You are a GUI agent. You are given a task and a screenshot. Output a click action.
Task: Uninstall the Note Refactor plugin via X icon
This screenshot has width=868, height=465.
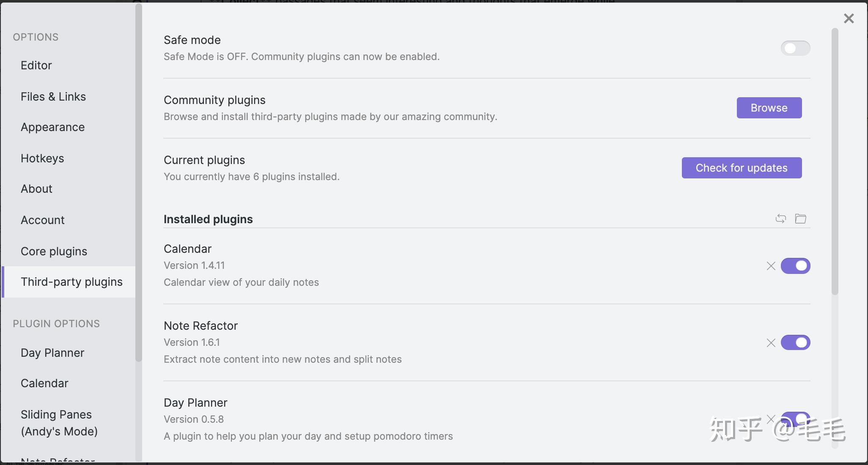point(771,343)
